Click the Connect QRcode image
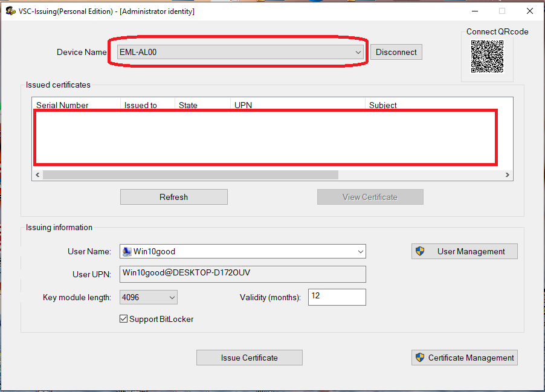The image size is (545, 392). pyautogui.click(x=487, y=57)
